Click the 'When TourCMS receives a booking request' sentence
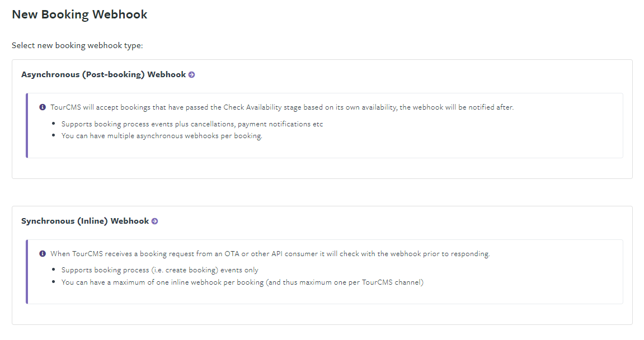Image resolution: width=644 pixels, height=340 pixels. coord(270,253)
